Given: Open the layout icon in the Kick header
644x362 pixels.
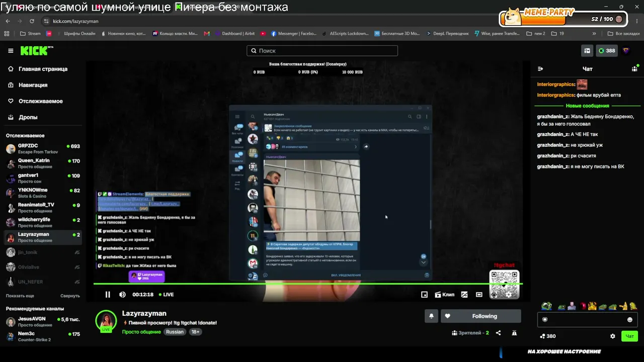Looking at the screenshot, I should 587,51.
